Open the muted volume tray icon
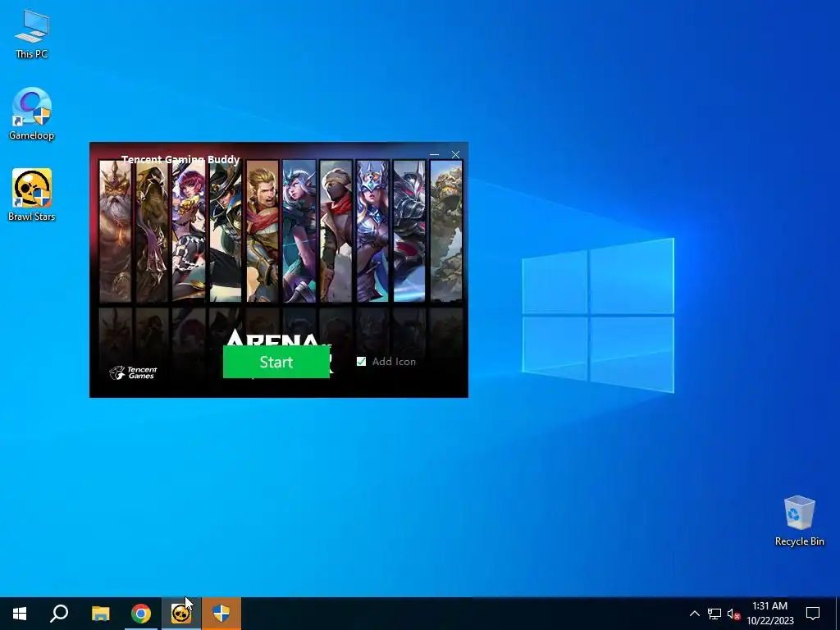This screenshot has width=840, height=630. coord(733,614)
